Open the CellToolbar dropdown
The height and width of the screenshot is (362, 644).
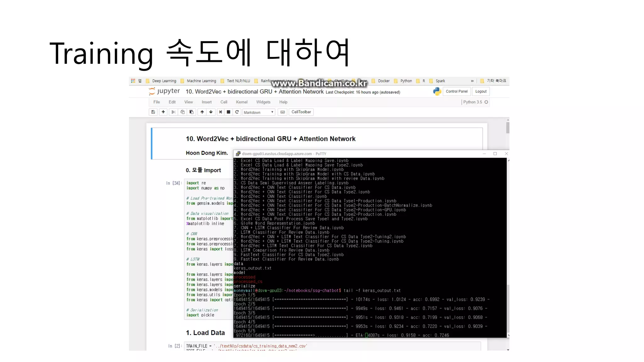(301, 112)
